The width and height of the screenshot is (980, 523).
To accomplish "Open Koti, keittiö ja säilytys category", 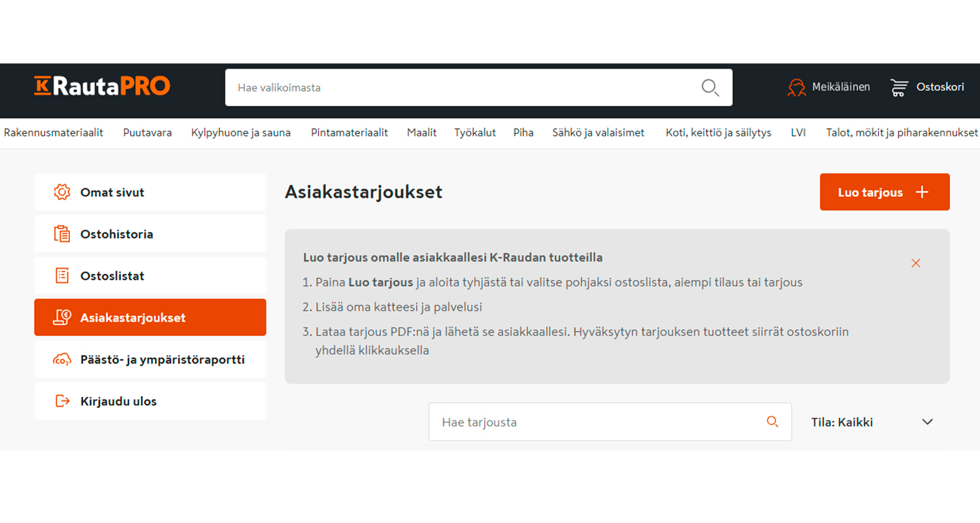I will 719,133.
